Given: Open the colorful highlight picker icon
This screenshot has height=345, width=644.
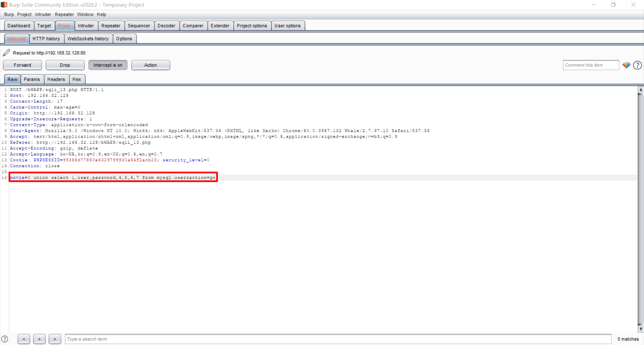Looking at the screenshot, I should [626, 65].
